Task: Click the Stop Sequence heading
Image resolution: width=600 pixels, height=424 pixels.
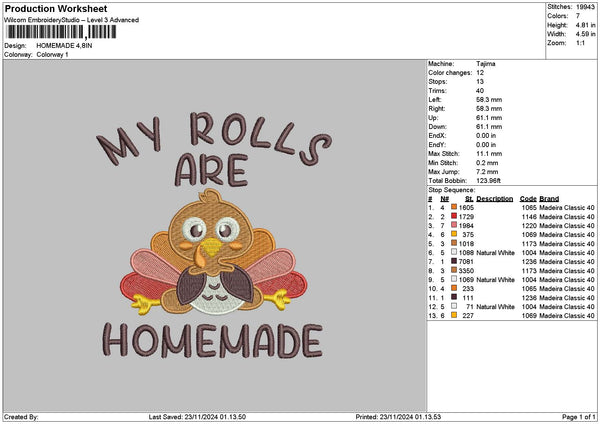Action: (x=452, y=190)
